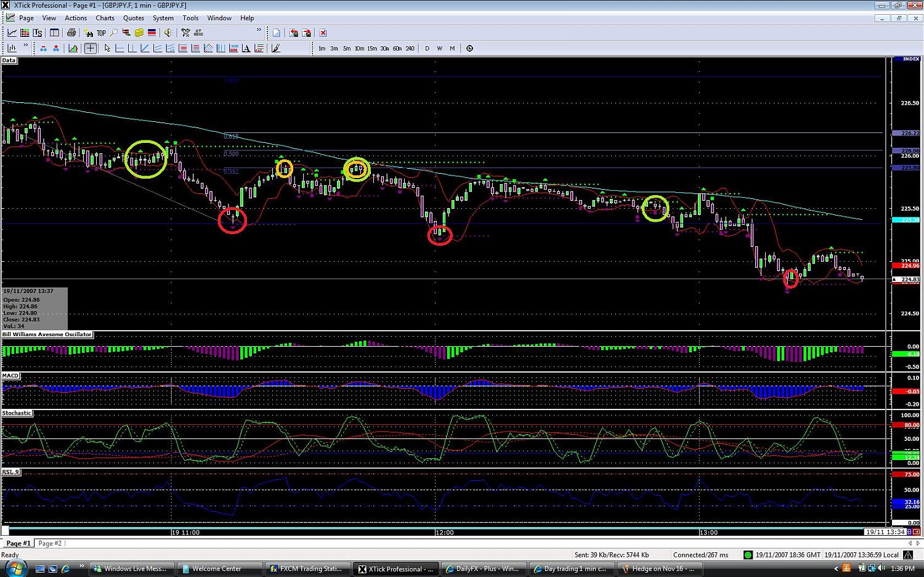Screen dimensions: 924x577
Task: Click the newspaper-style layout icon
Action: (54, 33)
